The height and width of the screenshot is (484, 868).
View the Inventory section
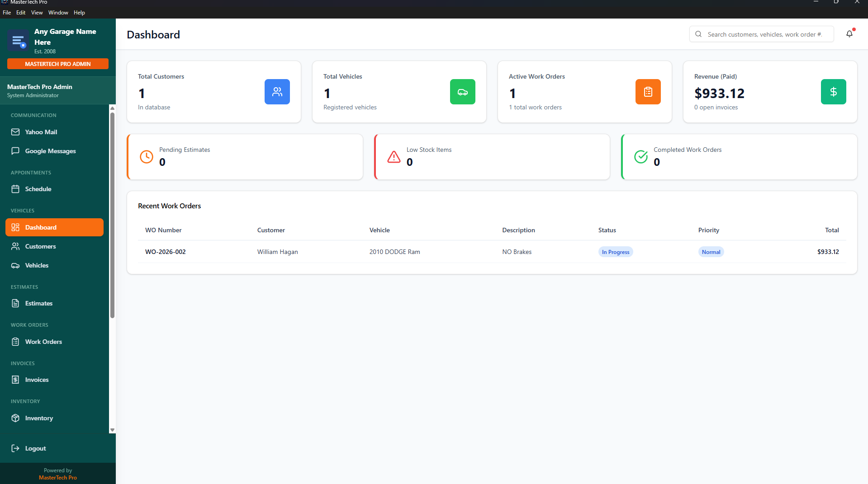pyautogui.click(x=39, y=418)
